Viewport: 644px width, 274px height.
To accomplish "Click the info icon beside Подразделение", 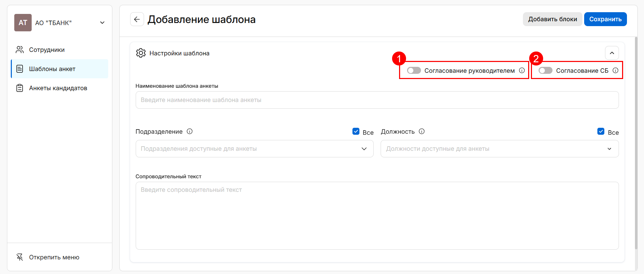I will coord(190,131).
